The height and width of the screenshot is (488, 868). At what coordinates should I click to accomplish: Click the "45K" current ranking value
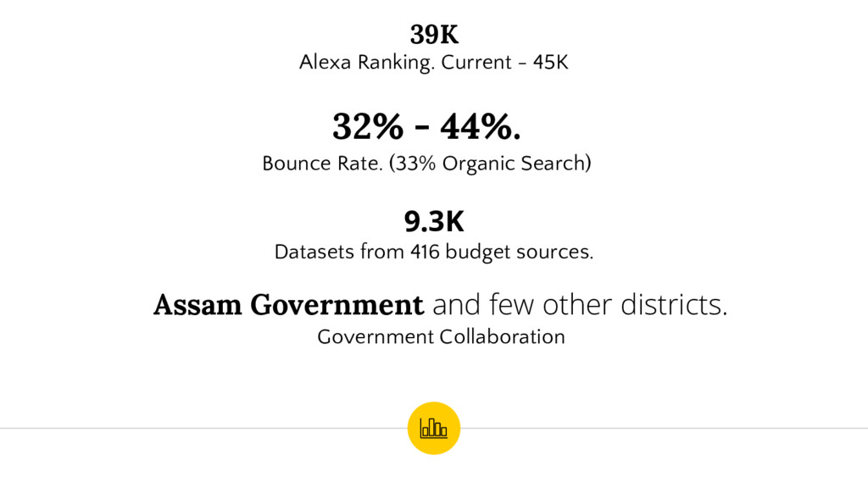tap(550, 62)
